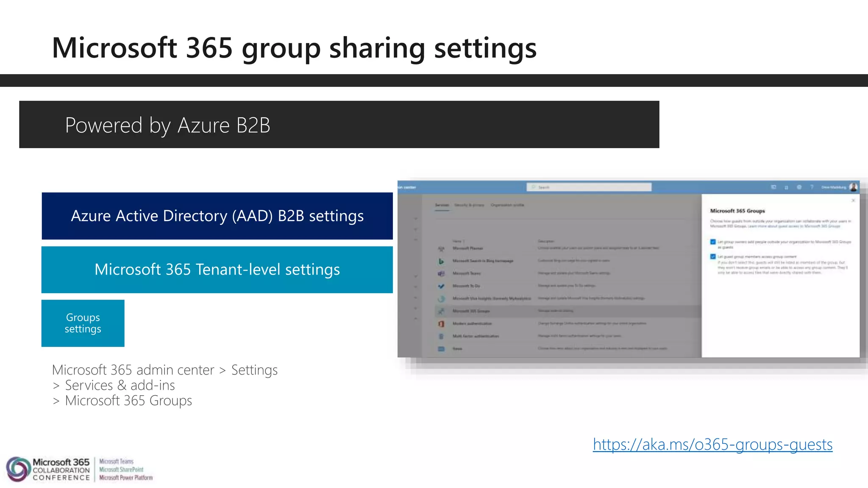
Task: Switch to the Organization profile tab
Action: pyautogui.click(x=507, y=205)
